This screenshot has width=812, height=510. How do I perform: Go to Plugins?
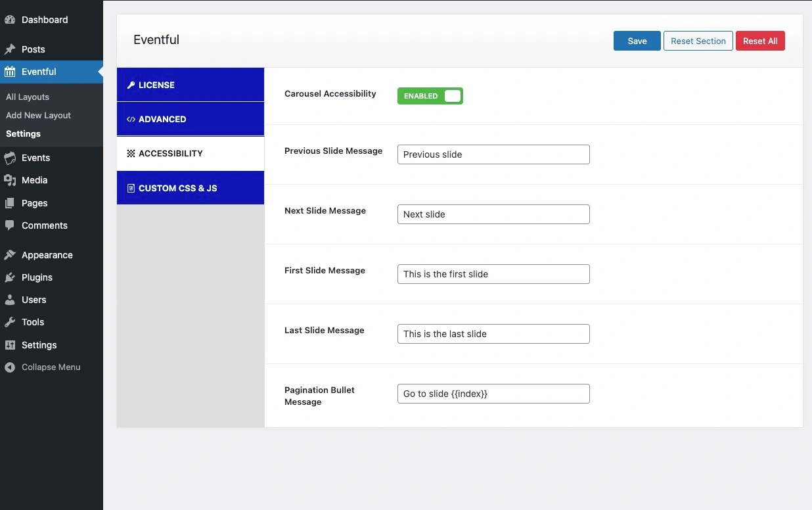[51, 277]
